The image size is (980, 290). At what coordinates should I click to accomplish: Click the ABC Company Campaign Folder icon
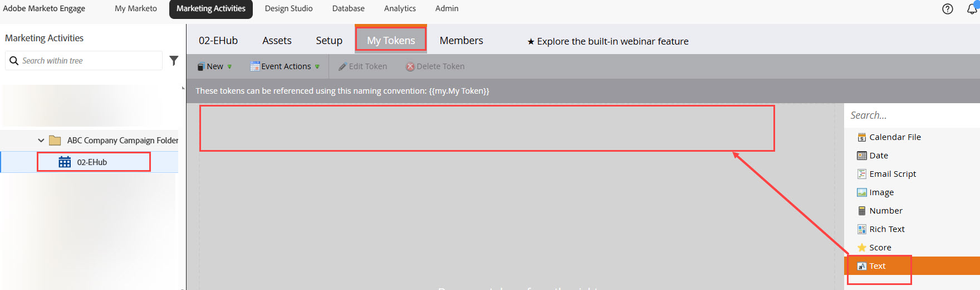[55, 141]
